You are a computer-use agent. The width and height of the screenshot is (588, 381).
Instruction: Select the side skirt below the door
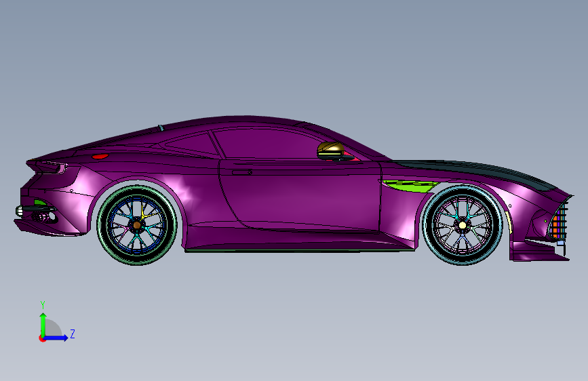point(300,245)
